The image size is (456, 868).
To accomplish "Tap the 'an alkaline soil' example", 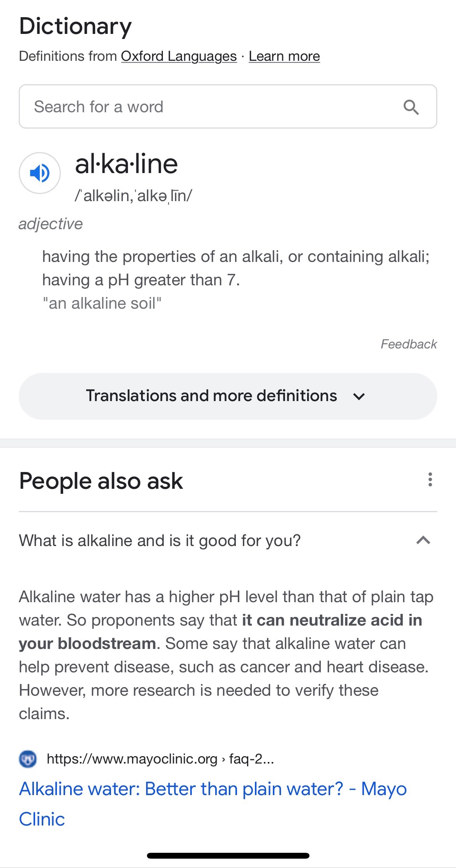I will [x=102, y=303].
